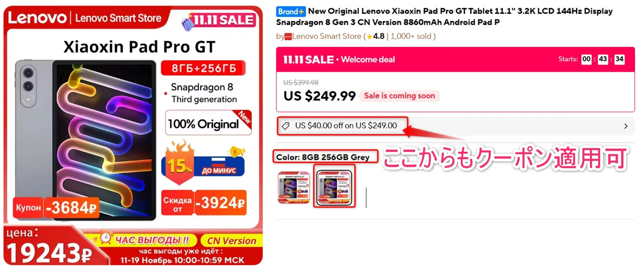Click the 11.11 SALE Welcome deal banner

[x=455, y=59]
